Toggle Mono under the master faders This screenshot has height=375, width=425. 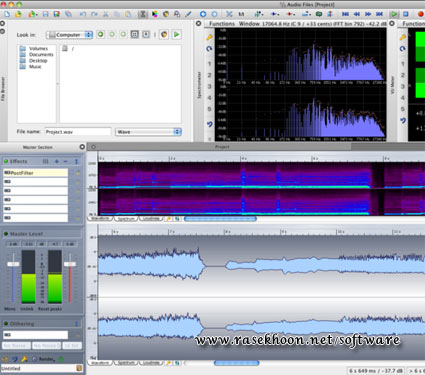[x=10, y=309]
